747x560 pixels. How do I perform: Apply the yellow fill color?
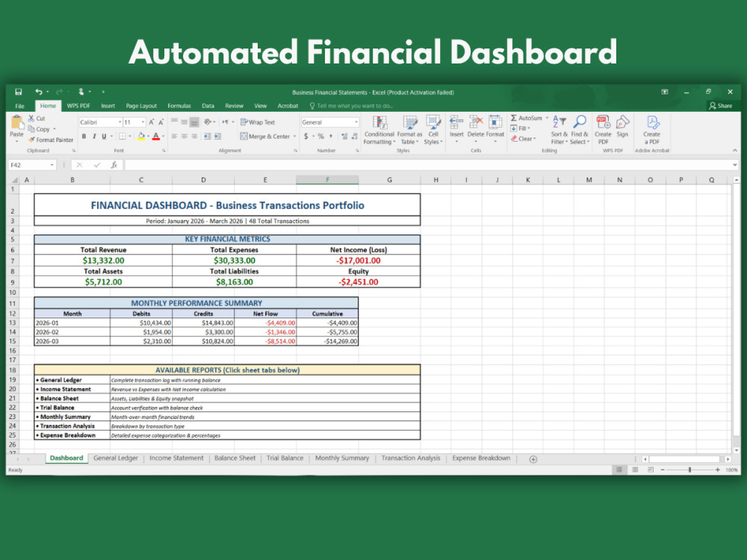[141, 137]
